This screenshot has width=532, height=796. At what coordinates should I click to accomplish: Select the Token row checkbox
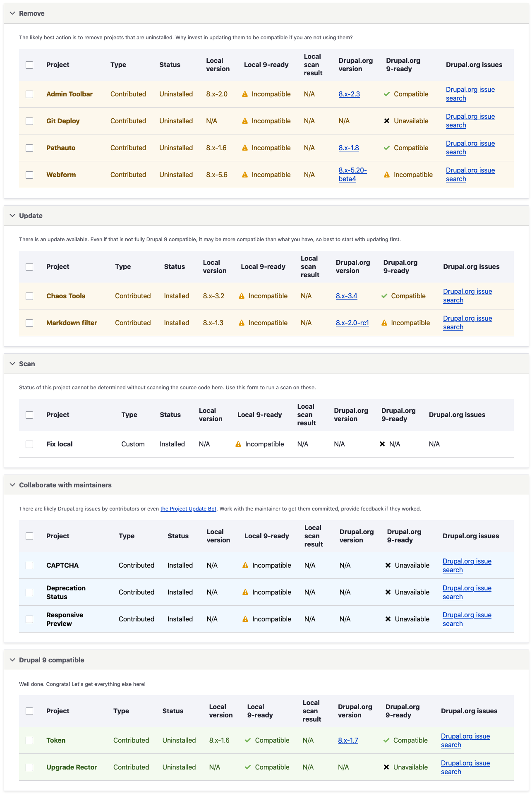(29, 741)
